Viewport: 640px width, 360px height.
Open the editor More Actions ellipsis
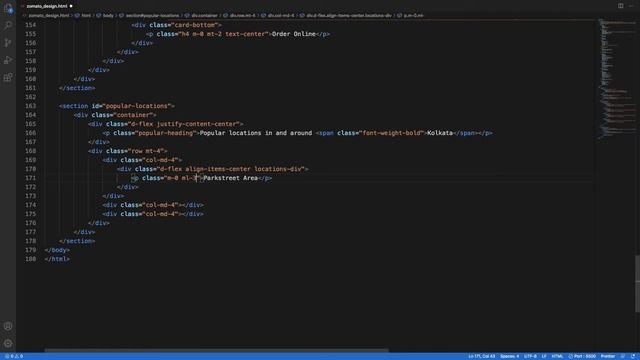tap(631, 6)
